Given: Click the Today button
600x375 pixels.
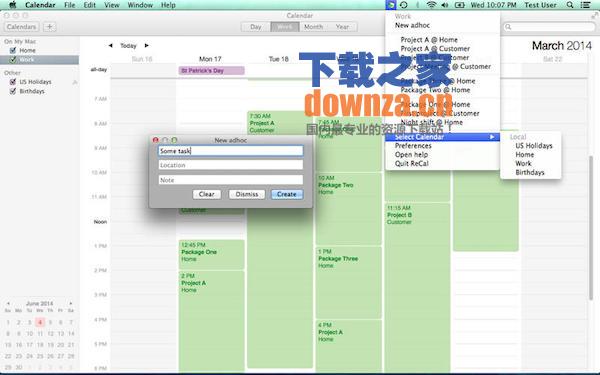Looking at the screenshot, I should tap(128, 46).
